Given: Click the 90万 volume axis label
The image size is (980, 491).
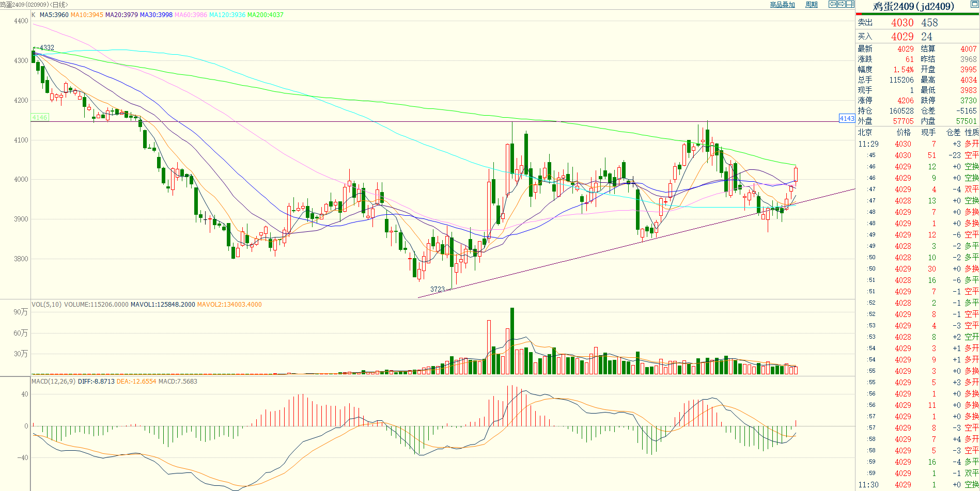Looking at the screenshot, I should pos(21,312).
